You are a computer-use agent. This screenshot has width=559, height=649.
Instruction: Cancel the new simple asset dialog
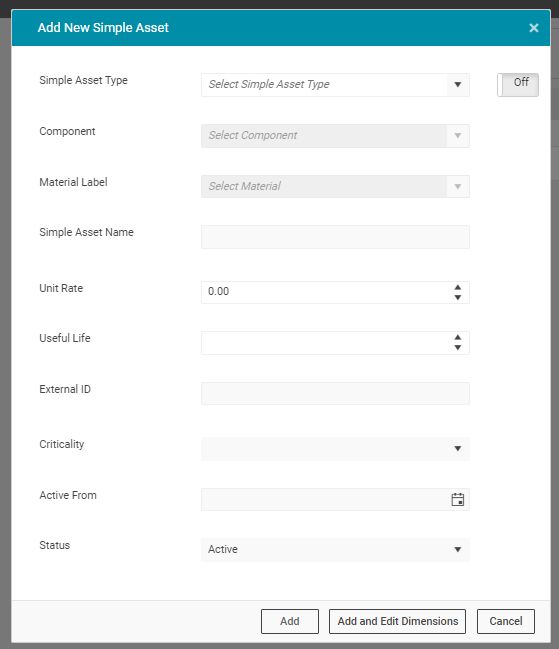click(x=506, y=621)
